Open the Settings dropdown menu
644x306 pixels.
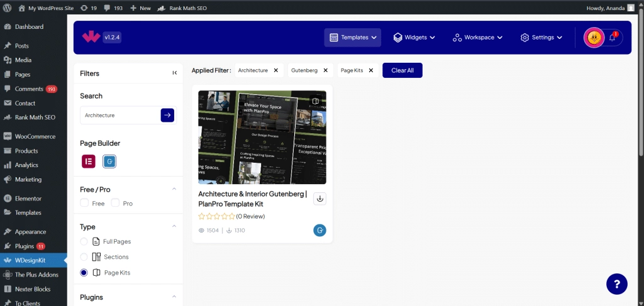[x=541, y=37]
